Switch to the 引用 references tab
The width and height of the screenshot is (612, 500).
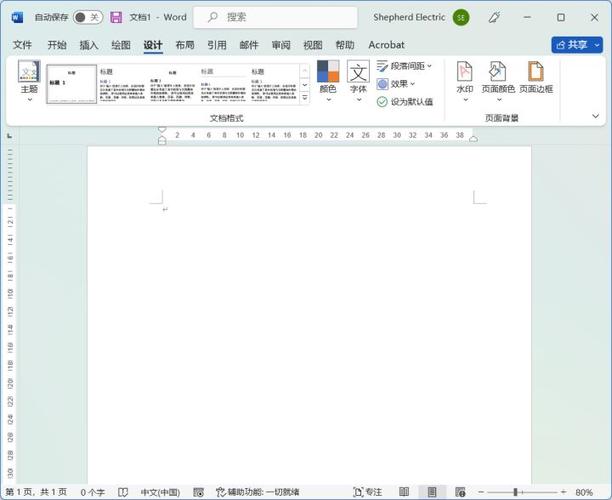tap(217, 45)
